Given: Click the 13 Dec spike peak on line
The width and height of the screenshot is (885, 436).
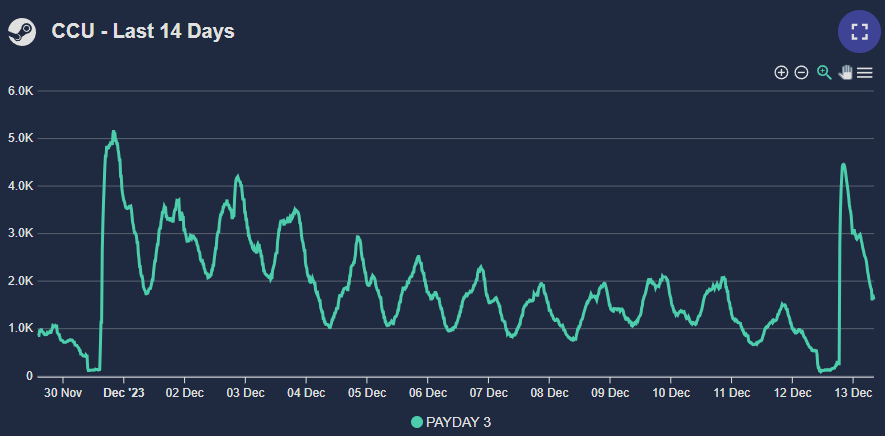Looking at the screenshot, I should (x=843, y=164).
